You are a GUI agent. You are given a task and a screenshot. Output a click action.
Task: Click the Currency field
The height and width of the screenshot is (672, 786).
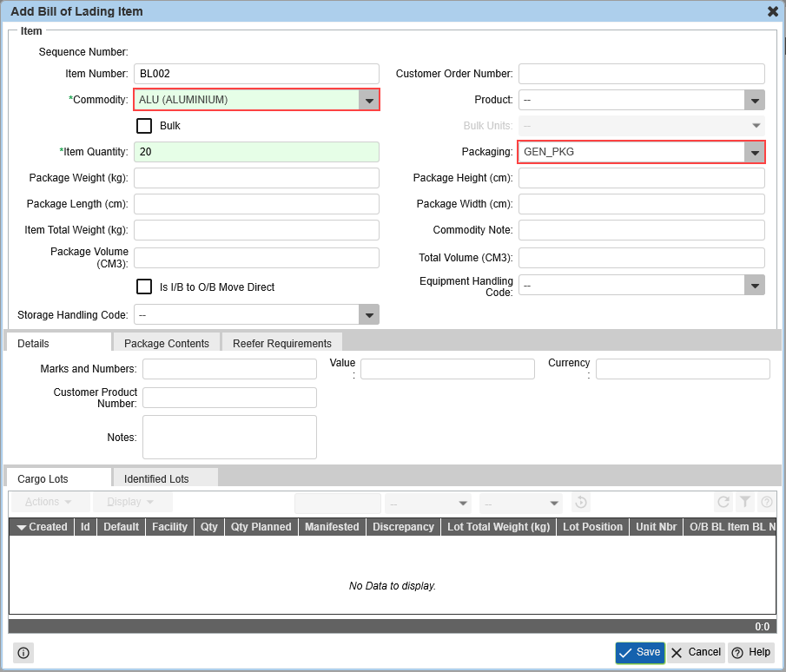(x=683, y=369)
